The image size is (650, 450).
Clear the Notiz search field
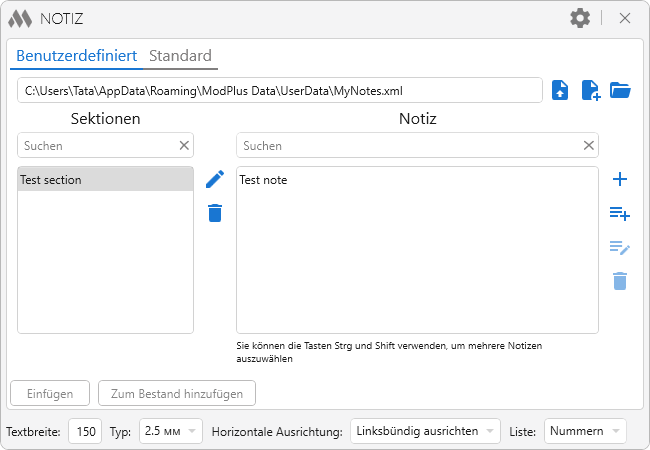coord(589,146)
